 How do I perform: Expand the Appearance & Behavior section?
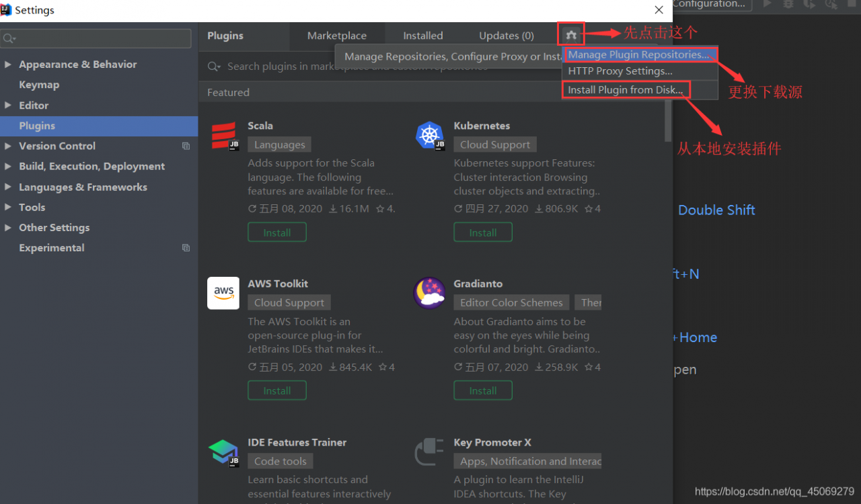tap(7, 65)
